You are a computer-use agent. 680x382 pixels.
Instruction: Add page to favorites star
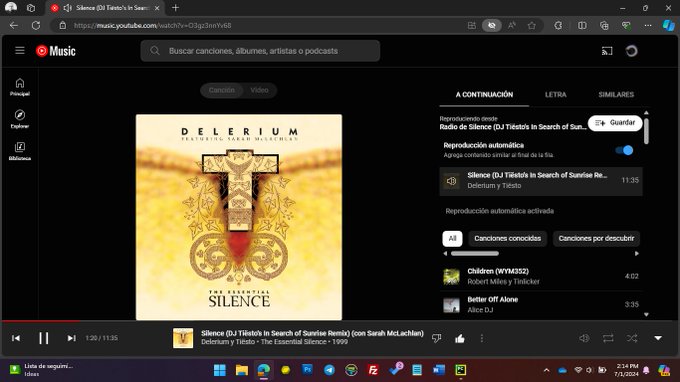(532, 26)
